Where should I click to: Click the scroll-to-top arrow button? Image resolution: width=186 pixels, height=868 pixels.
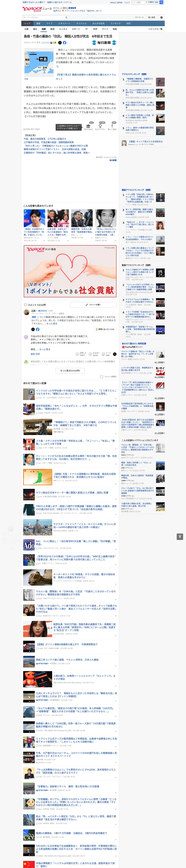[x=180, y=536]
